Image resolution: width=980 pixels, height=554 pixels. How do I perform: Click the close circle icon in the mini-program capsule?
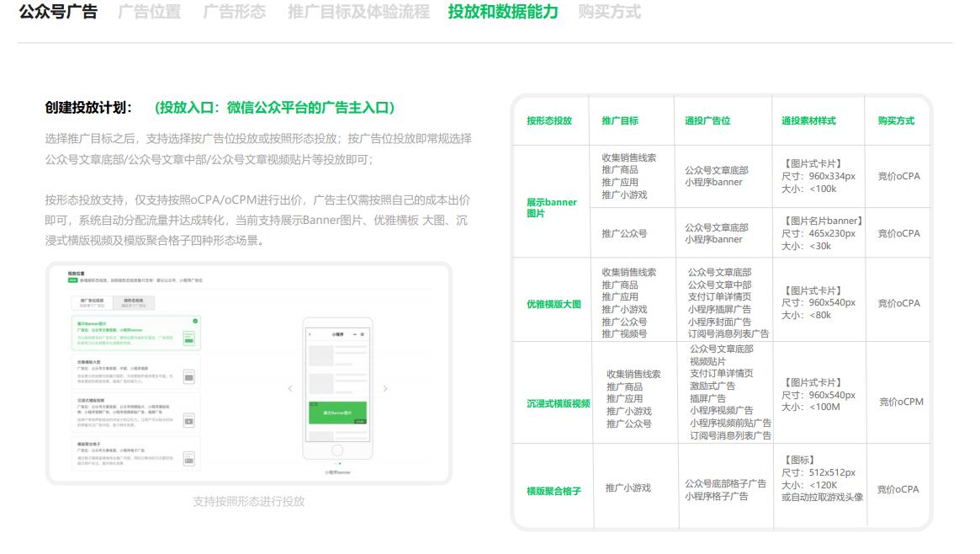pos(363,333)
